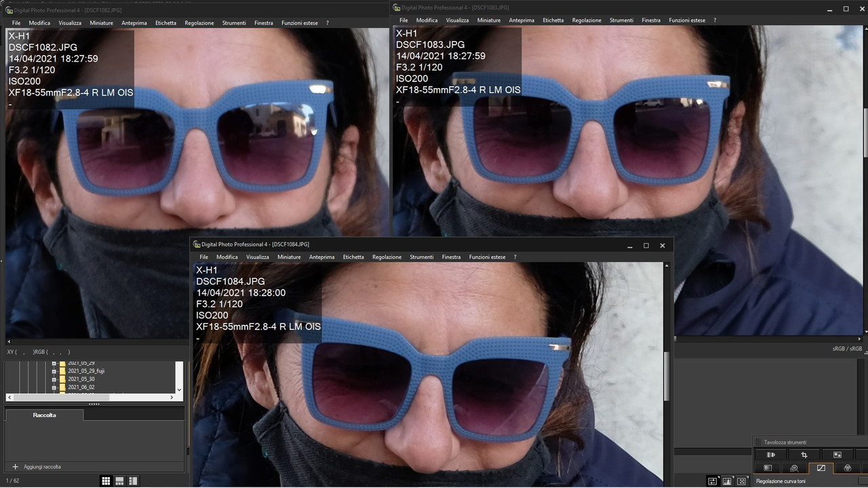Open the color circles adjustment tab icon
Image resolution: width=868 pixels, height=488 pixels.
pyautogui.click(x=847, y=468)
